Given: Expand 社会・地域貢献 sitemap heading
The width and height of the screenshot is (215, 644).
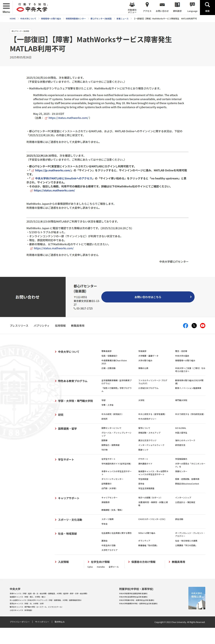Looking at the screenshot, I should coord(67,534).
